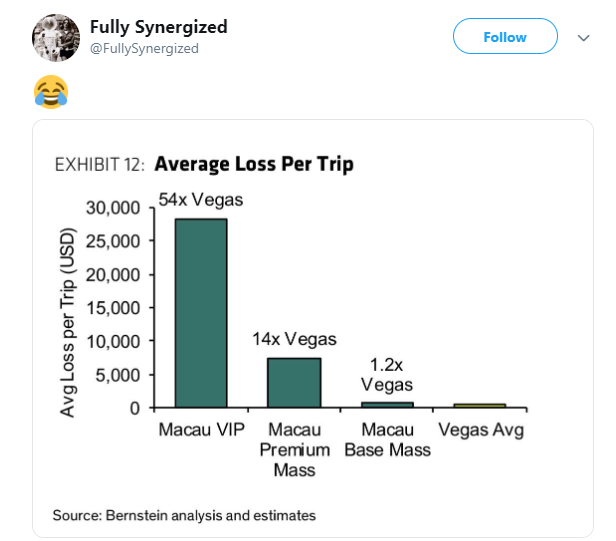The width and height of the screenshot is (616, 541).
Task: Open the @FullySynergized handle link
Action: coord(144,49)
